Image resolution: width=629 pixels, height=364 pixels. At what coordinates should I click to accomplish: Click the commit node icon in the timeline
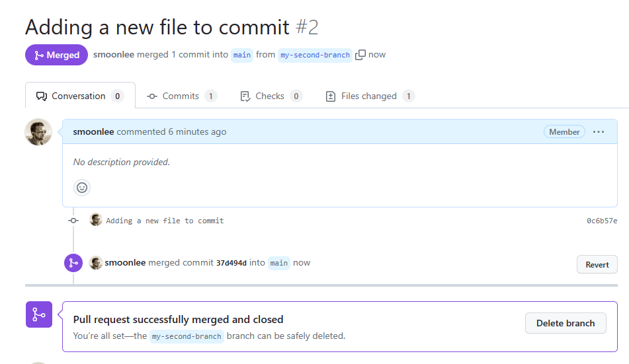coord(73,221)
